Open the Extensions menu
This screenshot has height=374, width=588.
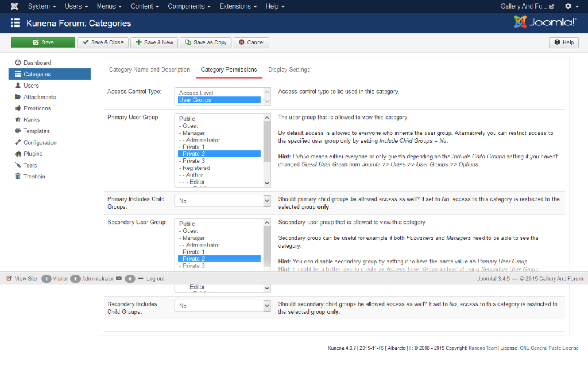coord(238,6)
